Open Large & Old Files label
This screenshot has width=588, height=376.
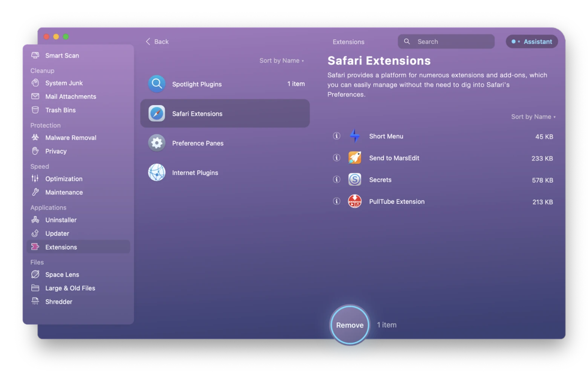point(70,288)
